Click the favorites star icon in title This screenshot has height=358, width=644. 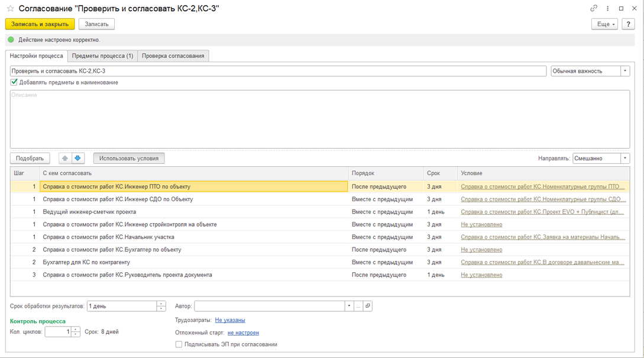point(10,8)
